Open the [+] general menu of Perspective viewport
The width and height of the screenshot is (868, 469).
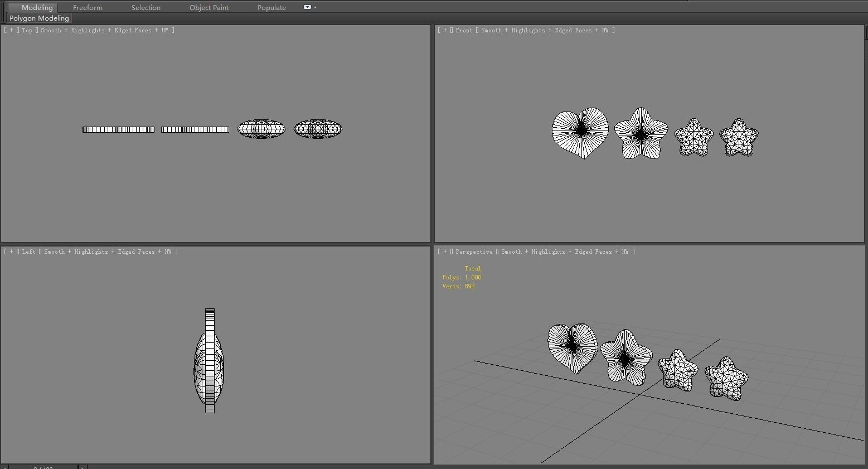(x=445, y=252)
